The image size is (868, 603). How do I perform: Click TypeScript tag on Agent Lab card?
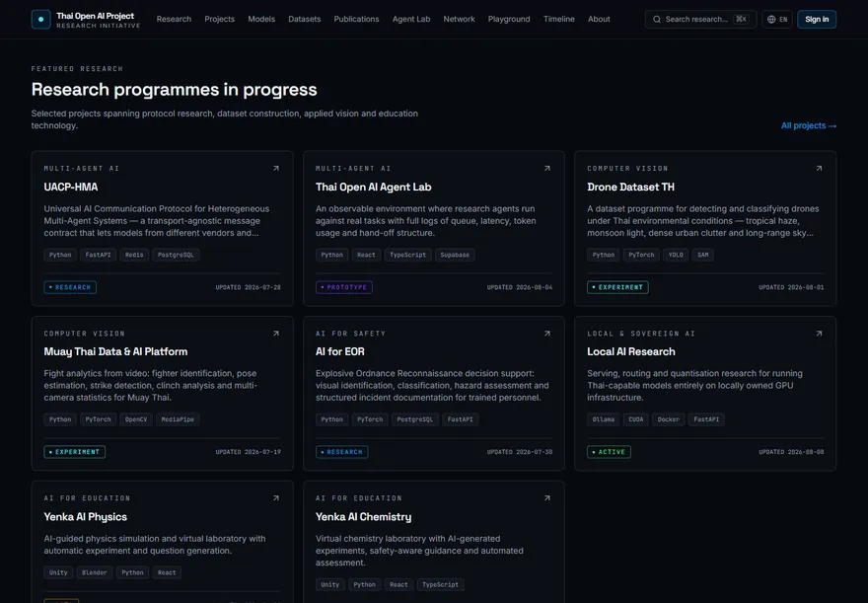pyautogui.click(x=408, y=255)
